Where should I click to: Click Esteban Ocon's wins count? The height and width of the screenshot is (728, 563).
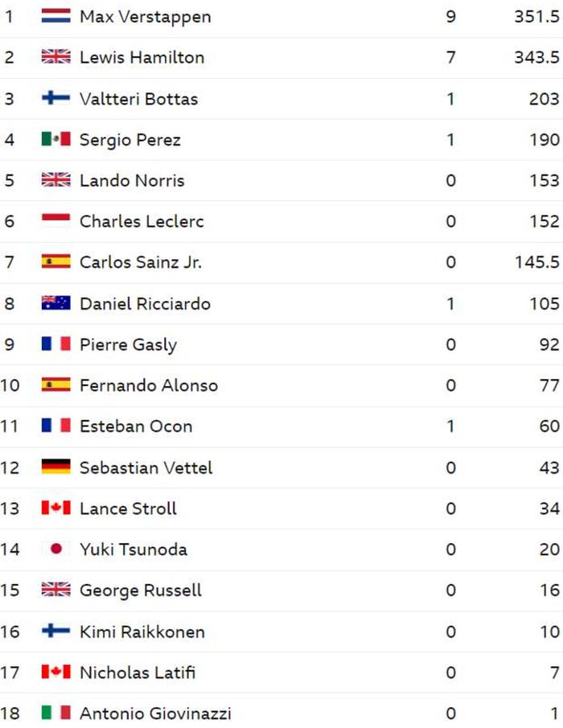[450, 426]
